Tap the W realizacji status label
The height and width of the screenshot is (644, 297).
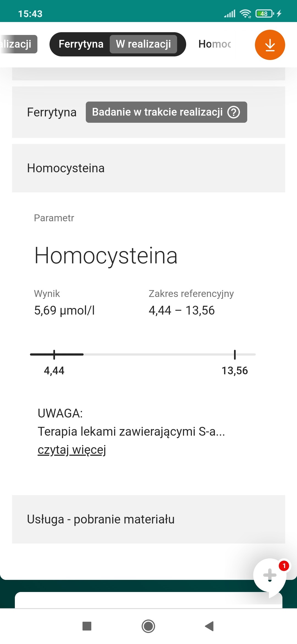pyautogui.click(x=143, y=44)
